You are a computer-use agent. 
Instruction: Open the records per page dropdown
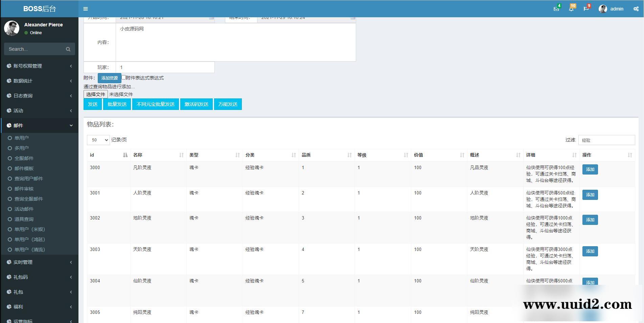pyautogui.click(x=98, y=140)
